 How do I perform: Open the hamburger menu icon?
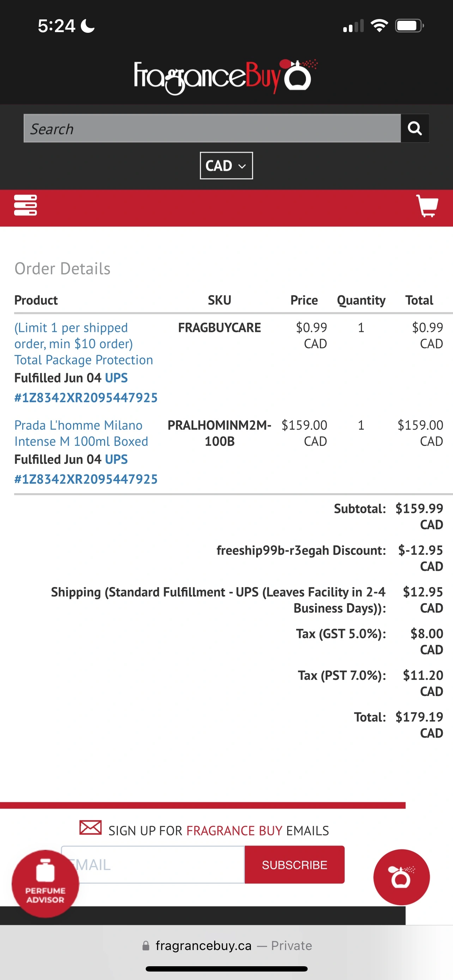[x=25, y=205]
